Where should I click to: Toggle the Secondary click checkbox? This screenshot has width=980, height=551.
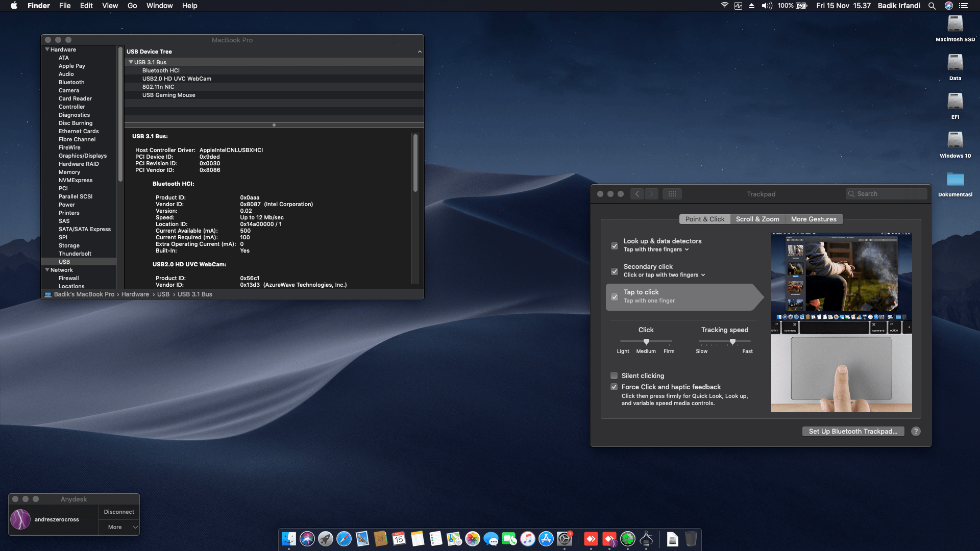[x=615, y=271]
